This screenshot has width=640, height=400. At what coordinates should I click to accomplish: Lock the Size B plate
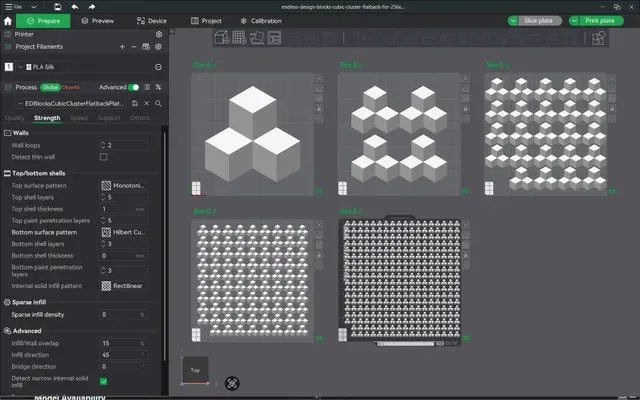(x=465, y=109)
